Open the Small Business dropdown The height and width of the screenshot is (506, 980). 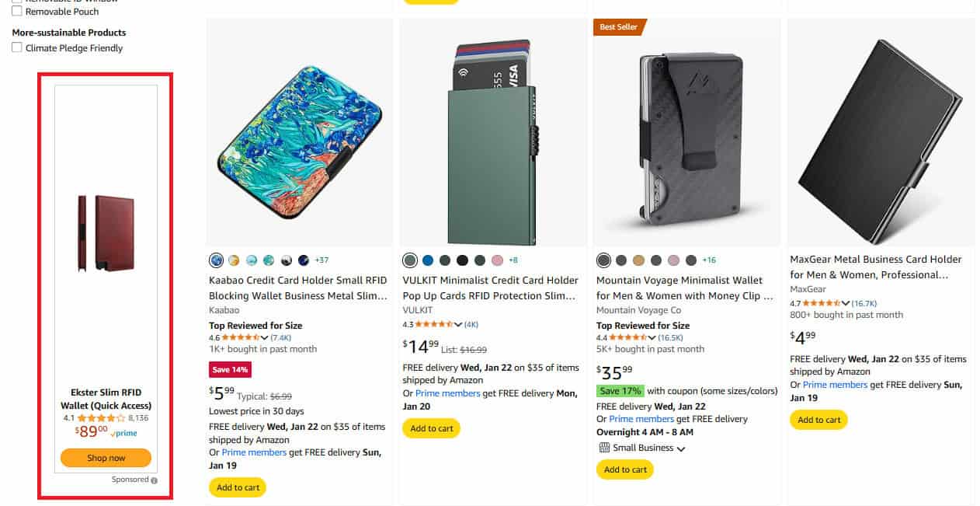pos(681,448)
